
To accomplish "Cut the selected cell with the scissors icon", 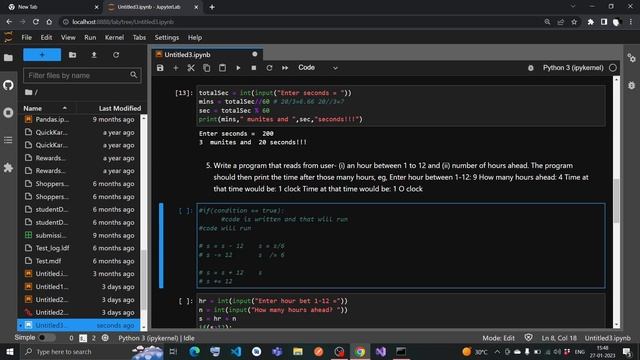I will 191,68.
